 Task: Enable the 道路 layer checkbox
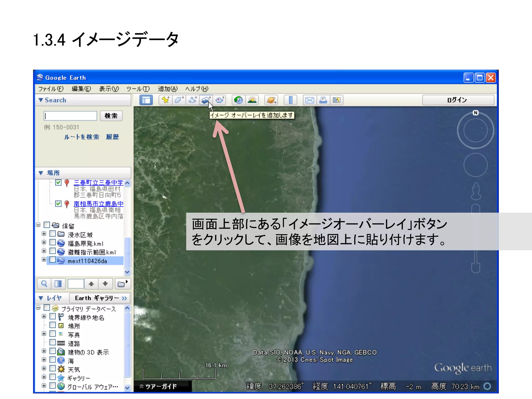[52, 342]
